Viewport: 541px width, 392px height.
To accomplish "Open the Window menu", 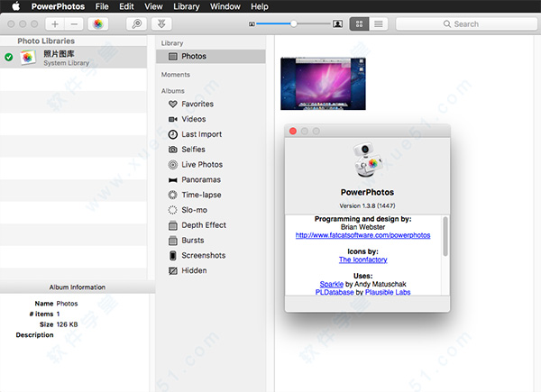I will [225, 6].
